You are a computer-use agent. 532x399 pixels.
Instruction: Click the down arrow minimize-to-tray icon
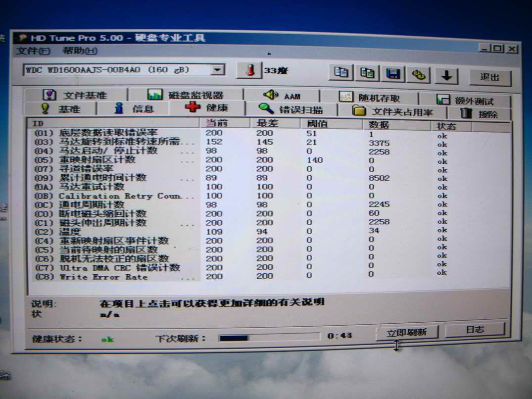click(x=446, y=76)
